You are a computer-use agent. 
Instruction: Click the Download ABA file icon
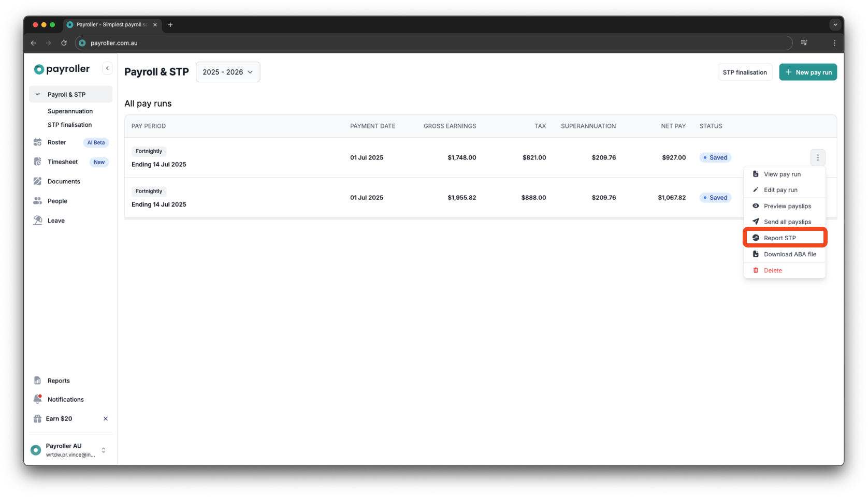click(756, 254)
